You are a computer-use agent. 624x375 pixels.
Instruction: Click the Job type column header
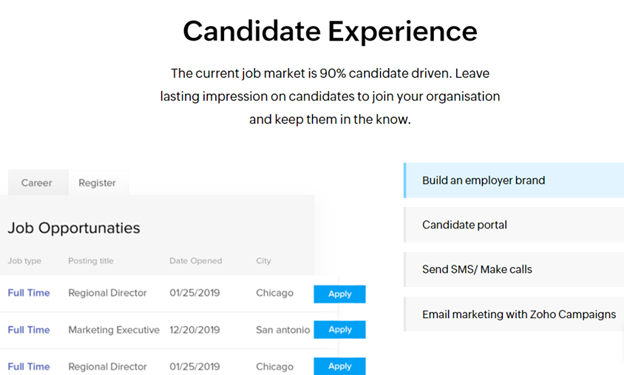tap(24, 261)
